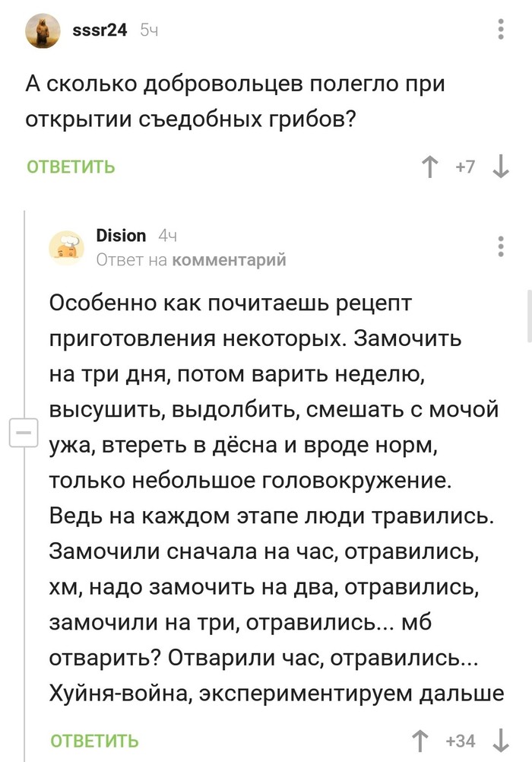Click the '4ч' timestamp on Dision's reply
532x762 pixels.
point(170,236)
